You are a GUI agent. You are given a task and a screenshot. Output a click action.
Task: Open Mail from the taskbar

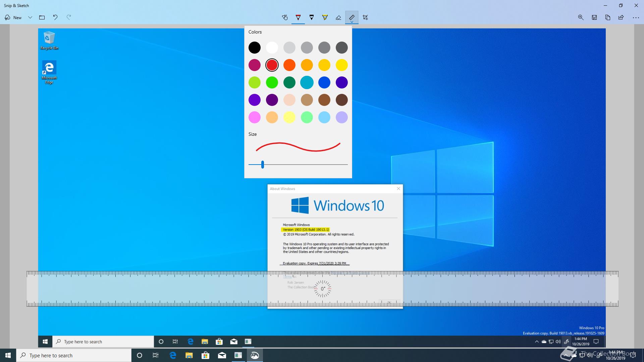[222, 355]
